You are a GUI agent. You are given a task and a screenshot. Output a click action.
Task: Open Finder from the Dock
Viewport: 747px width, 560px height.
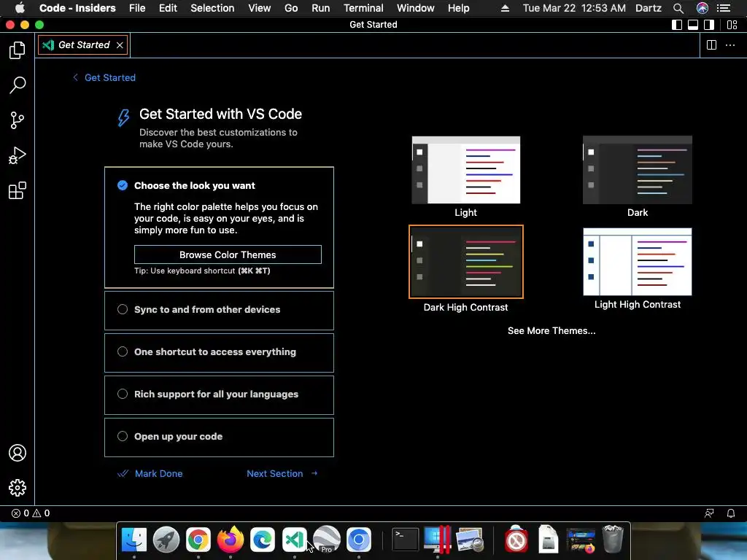click(x=134, y=540)
